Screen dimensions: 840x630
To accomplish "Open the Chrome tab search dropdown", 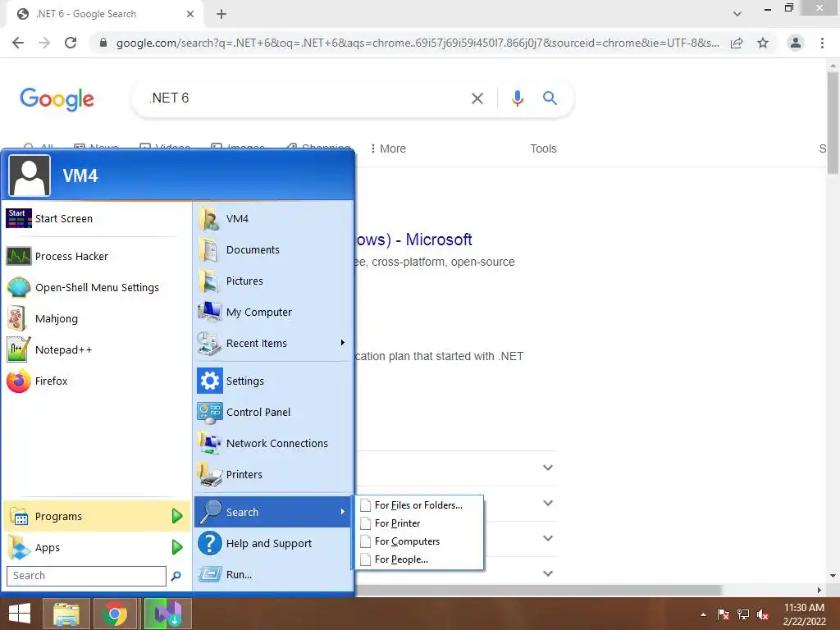I will point(737,14).
